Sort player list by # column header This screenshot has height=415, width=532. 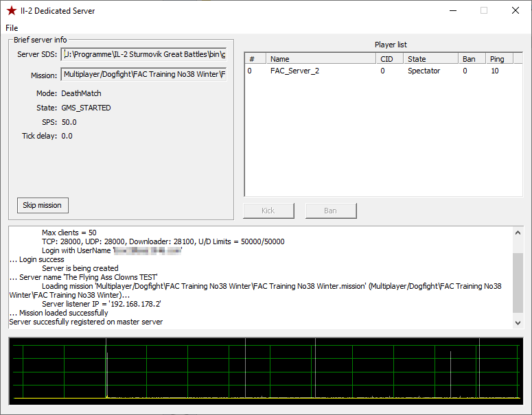click(255, 59)
